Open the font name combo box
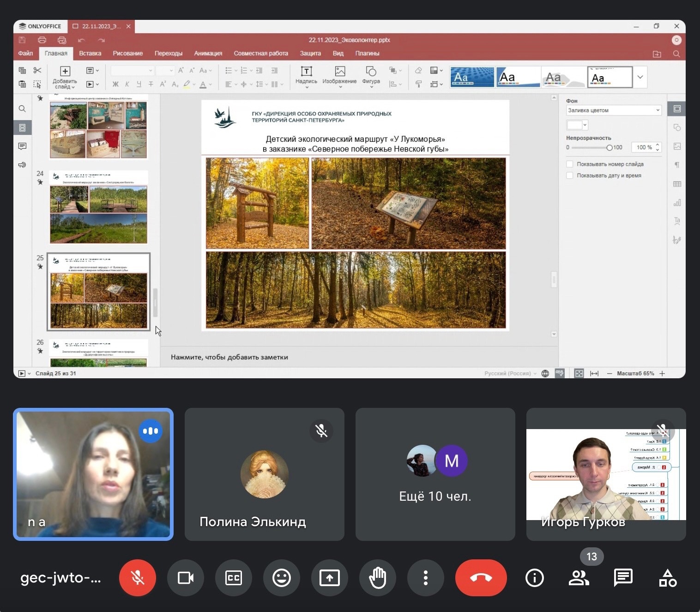 pyautogui.click(x=132, y=70)
